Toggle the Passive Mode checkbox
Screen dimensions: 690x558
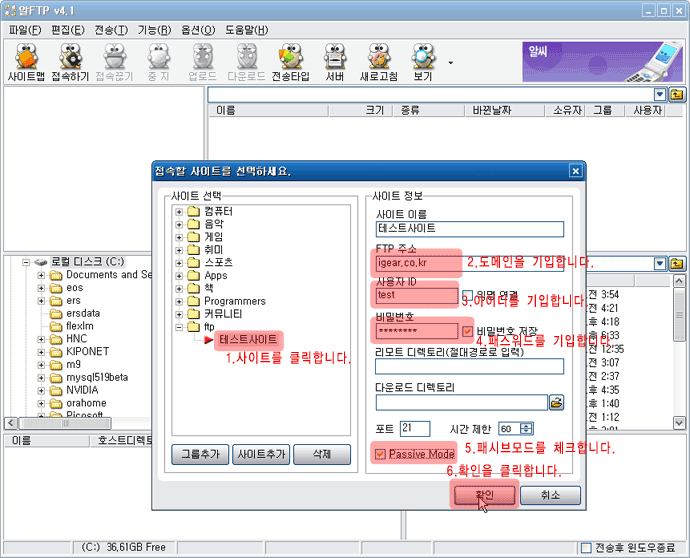tap(380, 454)
